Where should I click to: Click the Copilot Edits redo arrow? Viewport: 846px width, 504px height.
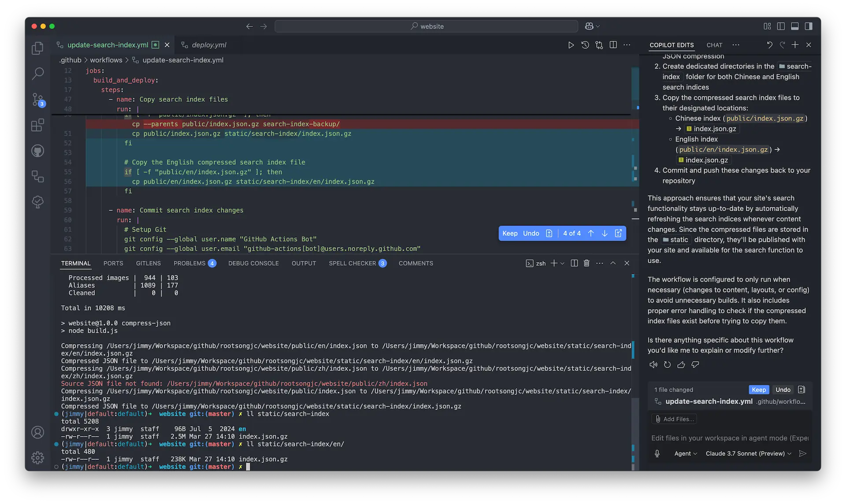782,45
